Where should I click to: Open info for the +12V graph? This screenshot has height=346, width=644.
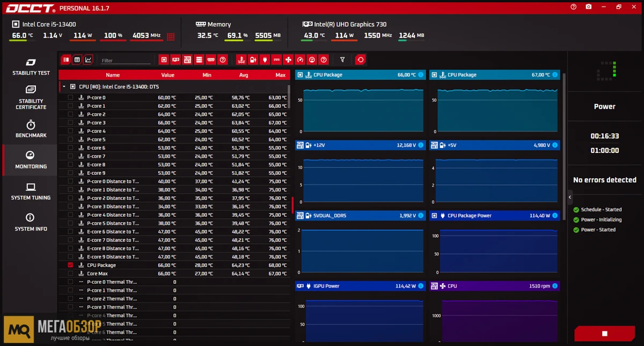[x=420, y=145]
